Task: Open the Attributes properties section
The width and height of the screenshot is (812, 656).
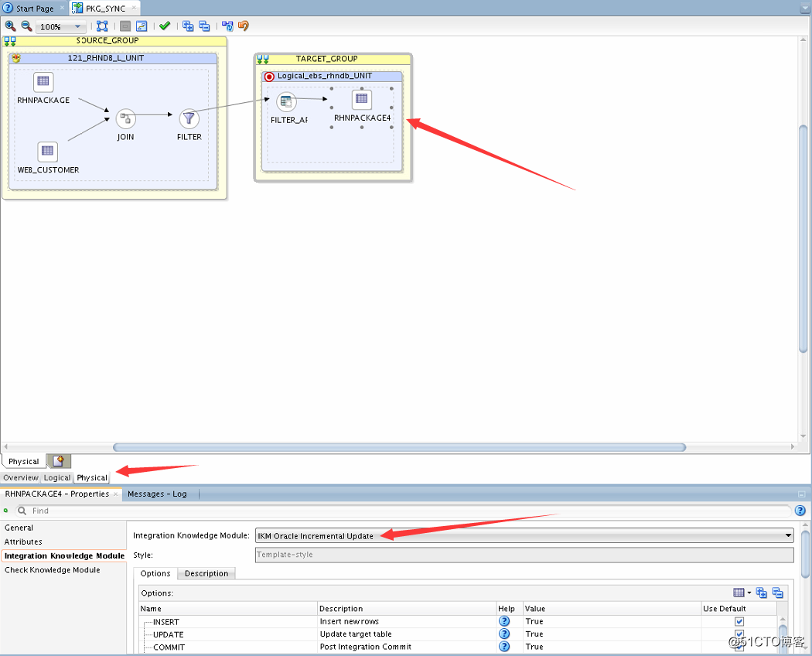Action: pos(23,542)
